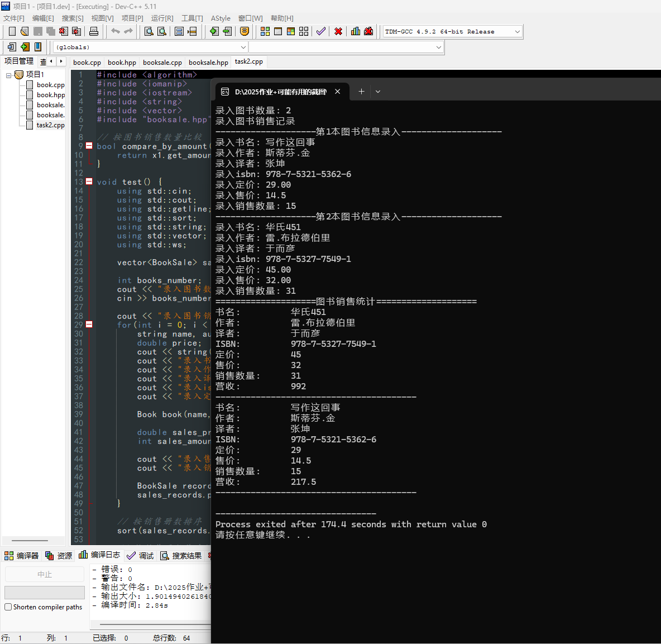This screenshot has width=661, height=644.
Task: Click the New source file icon
Action: coord(12,31)
